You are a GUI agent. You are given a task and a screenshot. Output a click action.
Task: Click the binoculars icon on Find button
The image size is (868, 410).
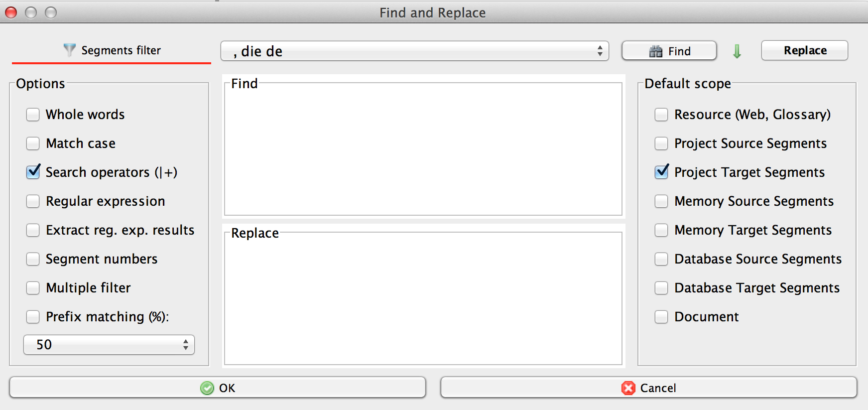[656, 51]
